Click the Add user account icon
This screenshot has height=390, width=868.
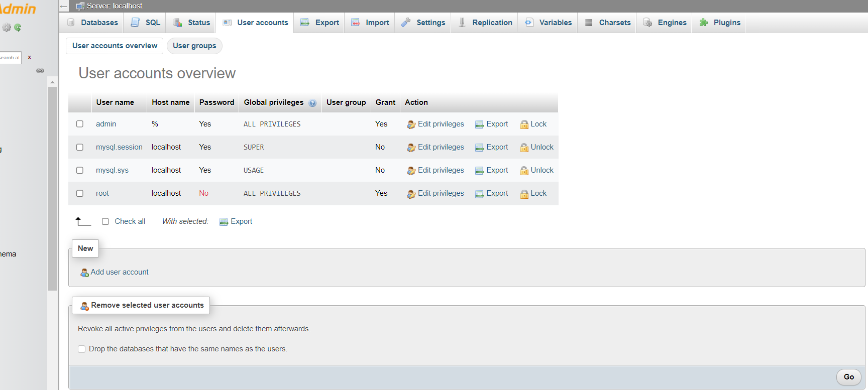(x=85, y=273)
